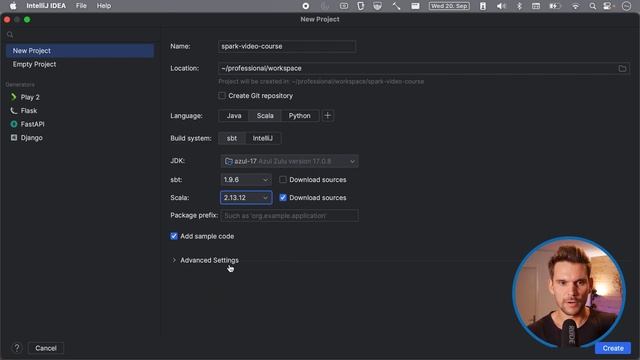Open the date Wed 20. Sep menu item

pos(449,6)
